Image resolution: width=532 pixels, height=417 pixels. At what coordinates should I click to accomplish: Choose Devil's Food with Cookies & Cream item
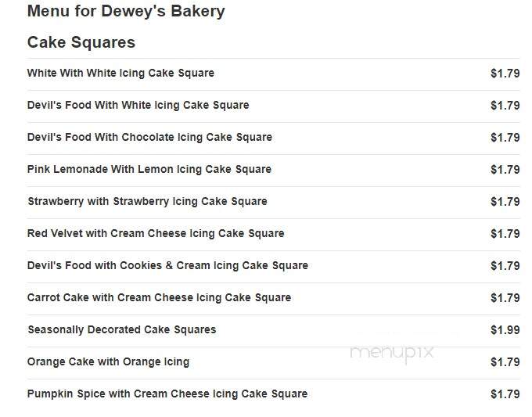(x=167, y=265)
